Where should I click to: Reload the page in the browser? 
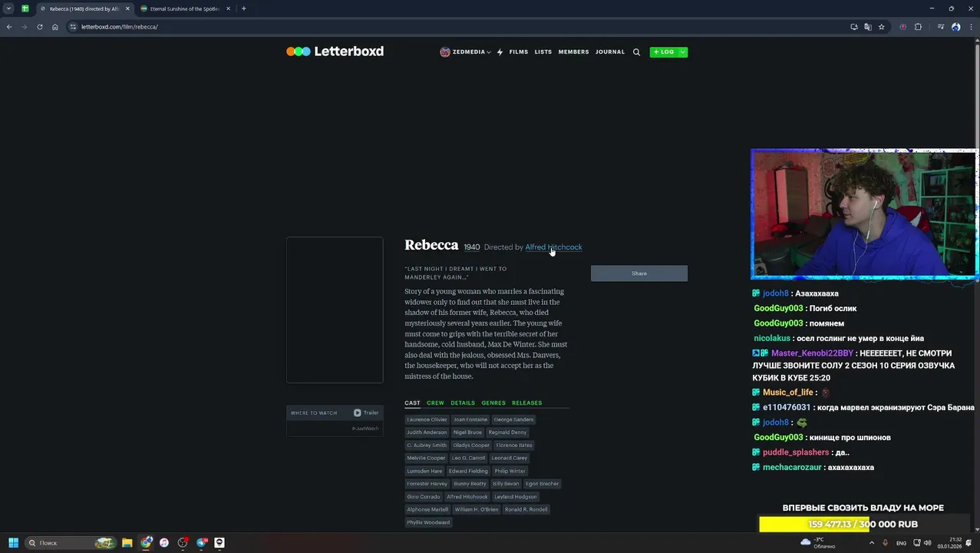click(40, 27)
